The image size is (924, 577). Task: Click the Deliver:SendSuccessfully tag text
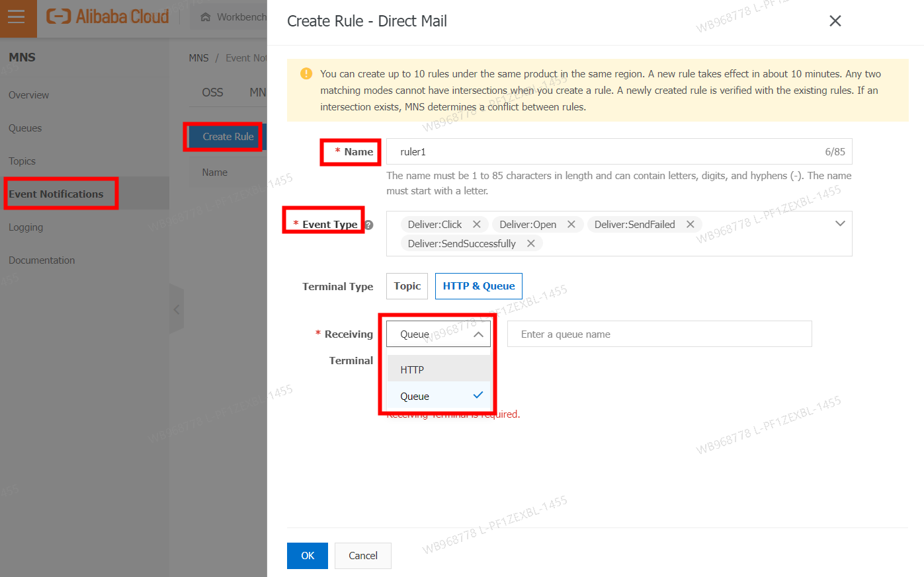point(462,244)
